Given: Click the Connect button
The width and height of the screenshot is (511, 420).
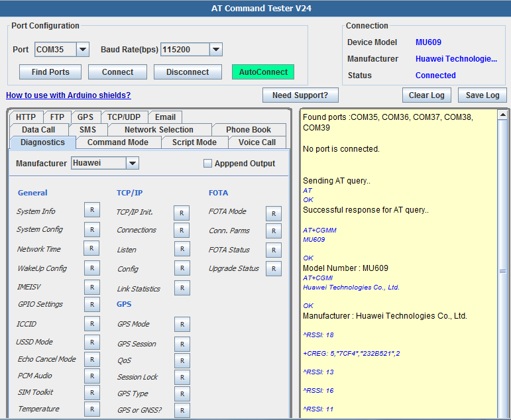Looking at the screenshot, I should 118,72.
